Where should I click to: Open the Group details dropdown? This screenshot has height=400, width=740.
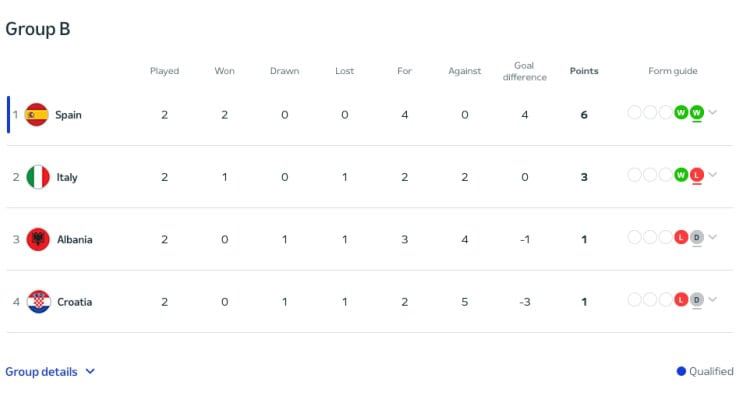tap(50, 371)
